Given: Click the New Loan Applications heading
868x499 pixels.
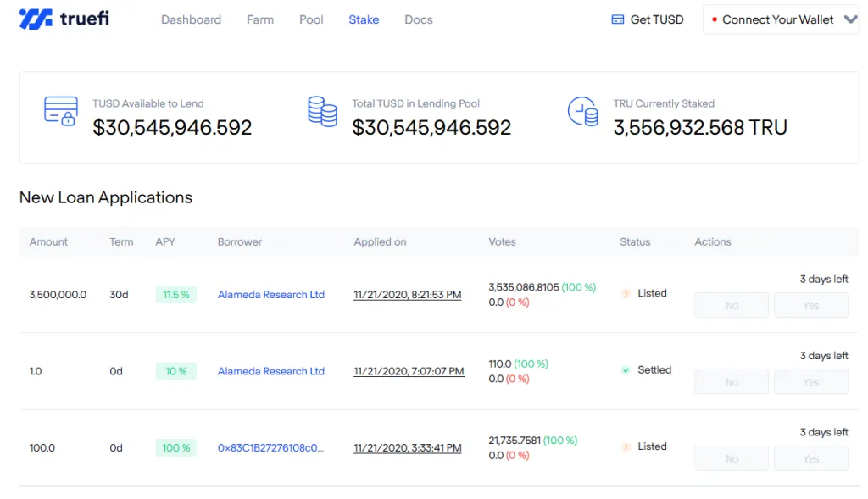Looking at the screenshot, I should click(x=106, y=197).
